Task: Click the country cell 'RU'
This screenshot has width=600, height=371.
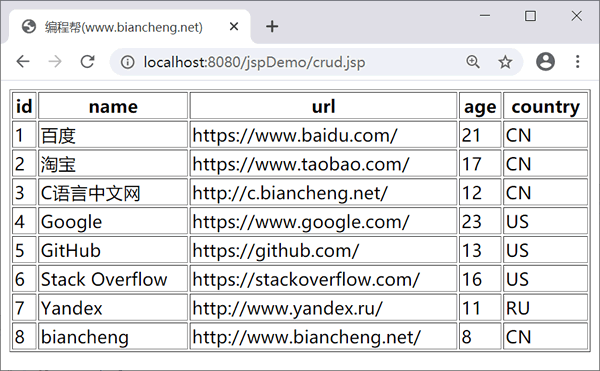Action: coord(546,308)
